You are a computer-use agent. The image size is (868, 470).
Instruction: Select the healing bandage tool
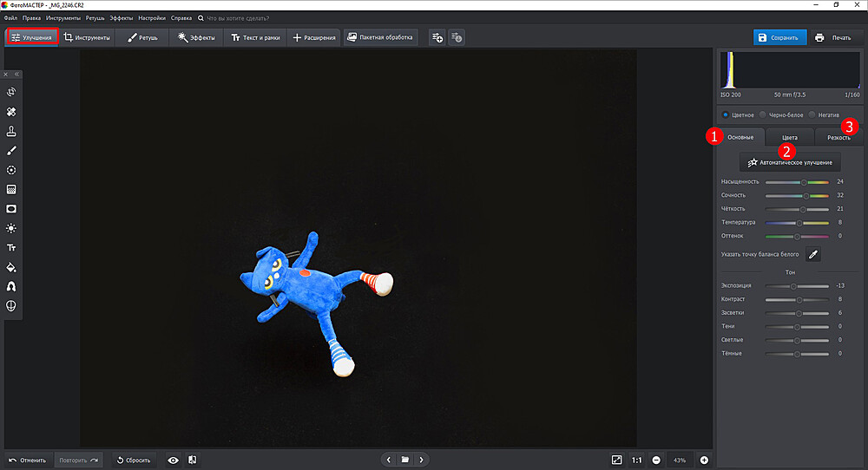[12, 112]
